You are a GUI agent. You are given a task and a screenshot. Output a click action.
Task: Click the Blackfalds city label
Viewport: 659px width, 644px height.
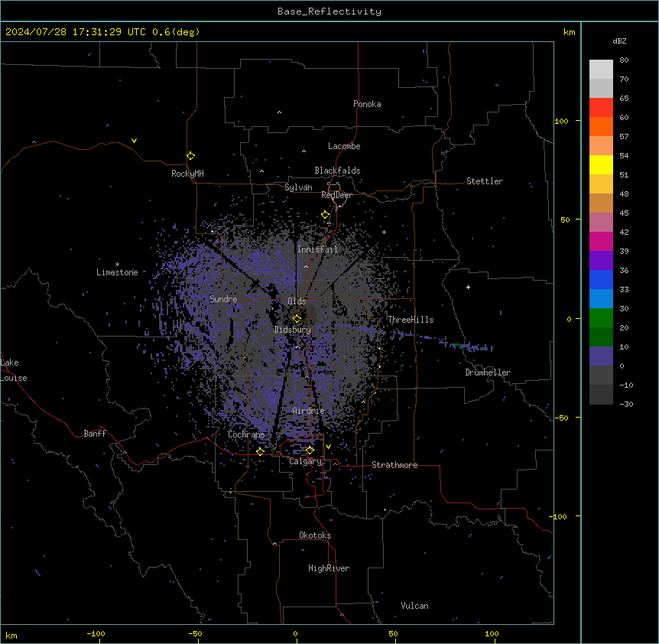coord(337,171)
